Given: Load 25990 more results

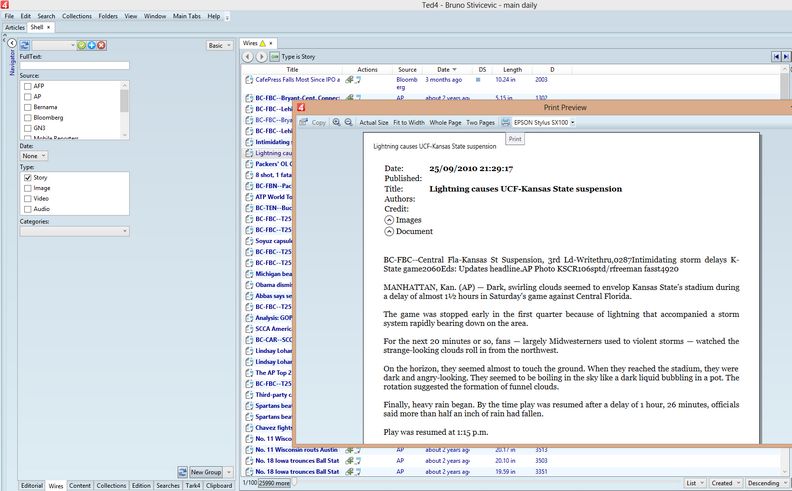Looking at the screenshot, I should tap(274, 483).
